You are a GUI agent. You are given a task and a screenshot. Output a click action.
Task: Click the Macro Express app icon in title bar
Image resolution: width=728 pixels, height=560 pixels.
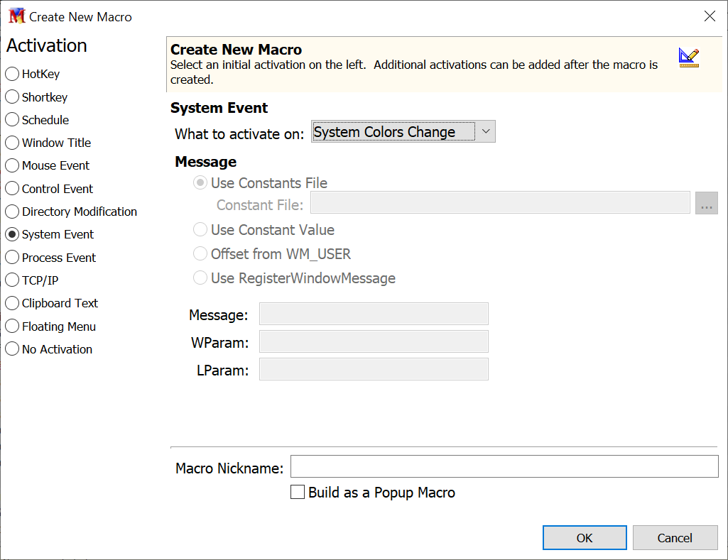pos(16,16)
